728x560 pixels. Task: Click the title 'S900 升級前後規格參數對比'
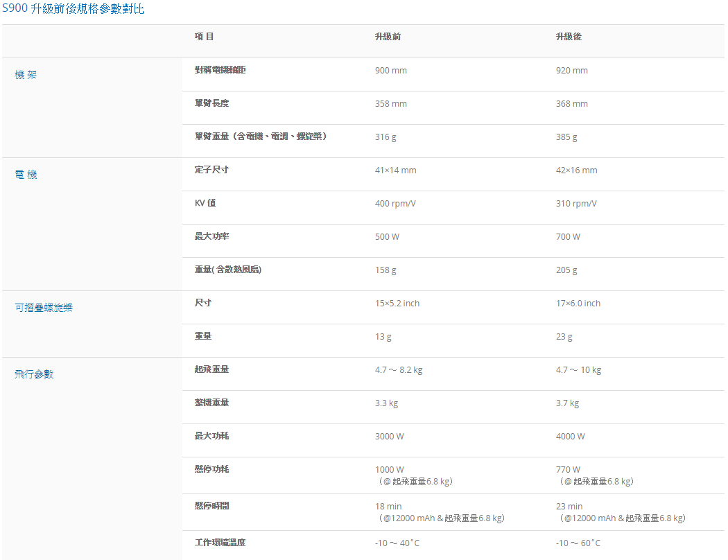coord(73,8)
